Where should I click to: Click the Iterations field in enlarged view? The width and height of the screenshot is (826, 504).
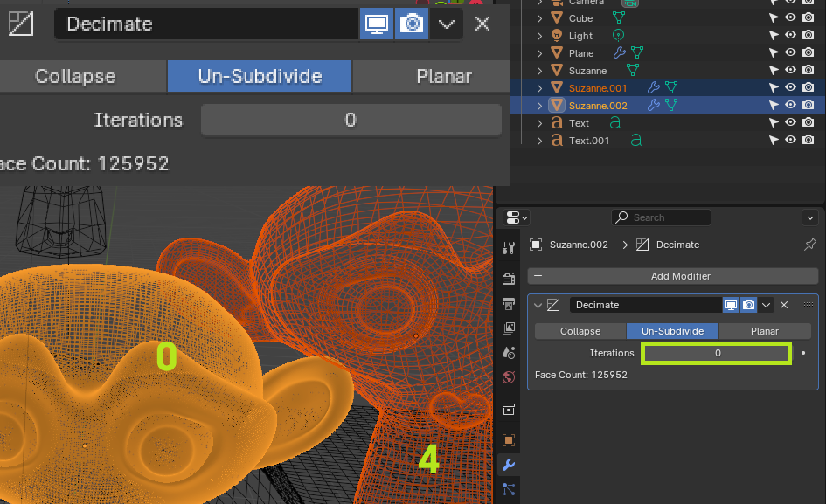point(351,120)
